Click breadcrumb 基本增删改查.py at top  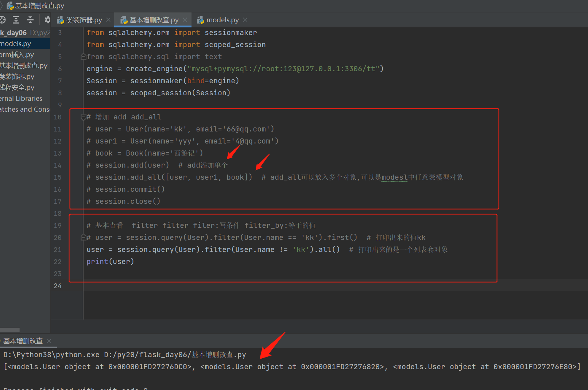[39, 5]
